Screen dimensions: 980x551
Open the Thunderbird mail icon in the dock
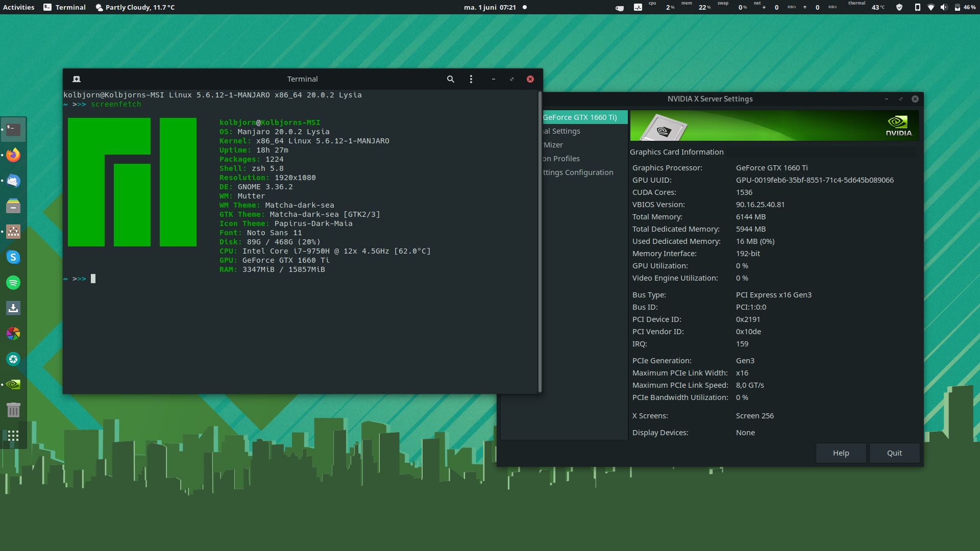tap(13, 181)
